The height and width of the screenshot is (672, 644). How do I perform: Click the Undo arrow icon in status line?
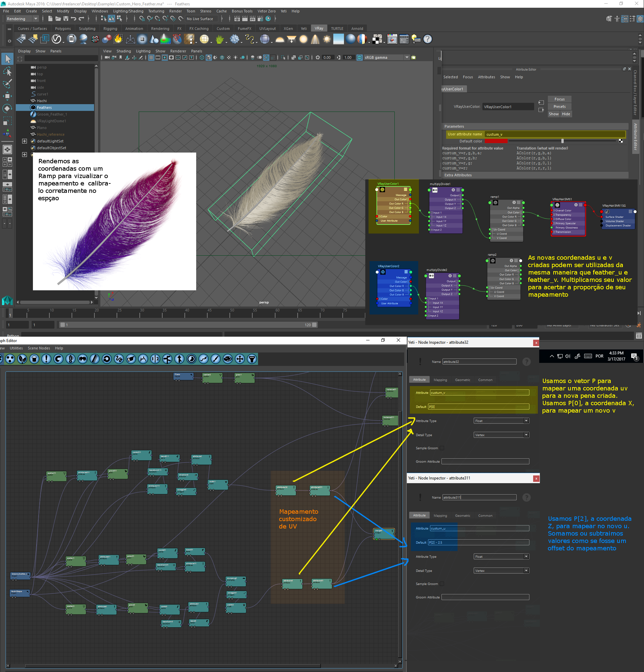pos(73,19)
